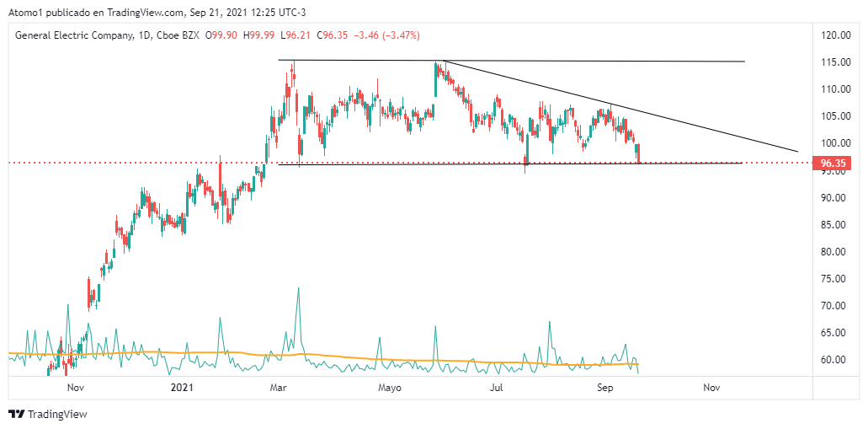Click the high value H99.99
Viewport: 868px width, 429px height.
click(258, 35)
